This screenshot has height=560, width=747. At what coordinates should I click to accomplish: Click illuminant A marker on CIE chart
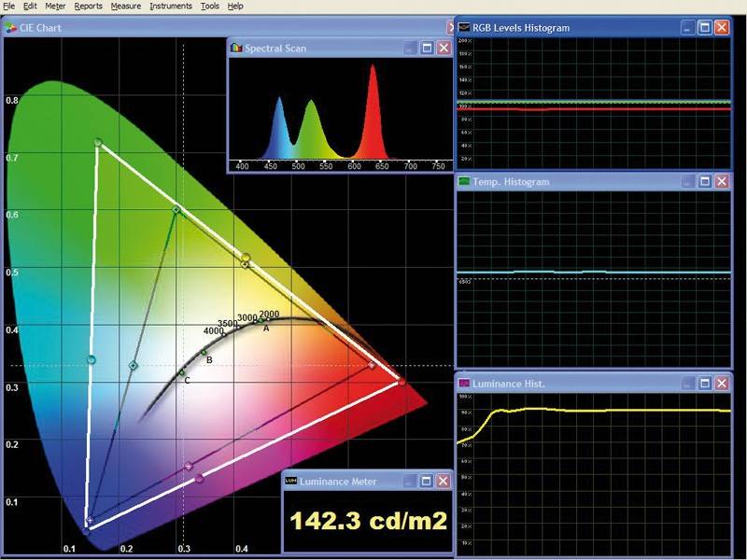pyautogui.click(x=261, y=320)
